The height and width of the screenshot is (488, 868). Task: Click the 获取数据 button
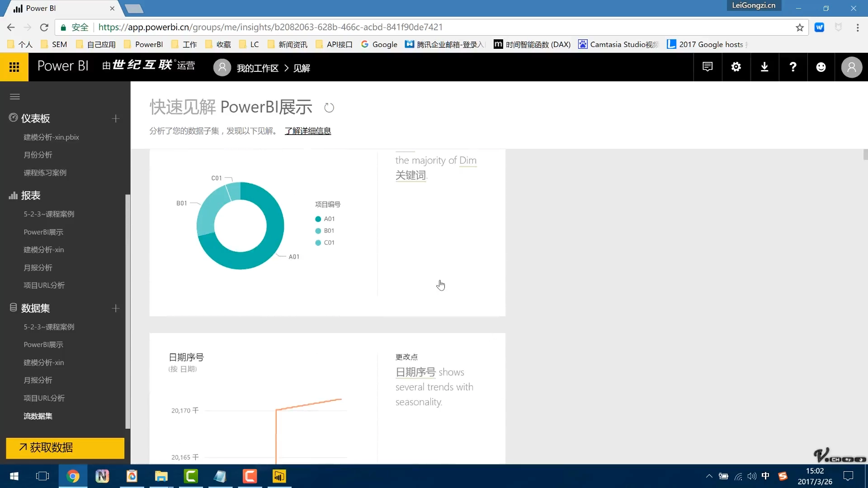(64, 448)
